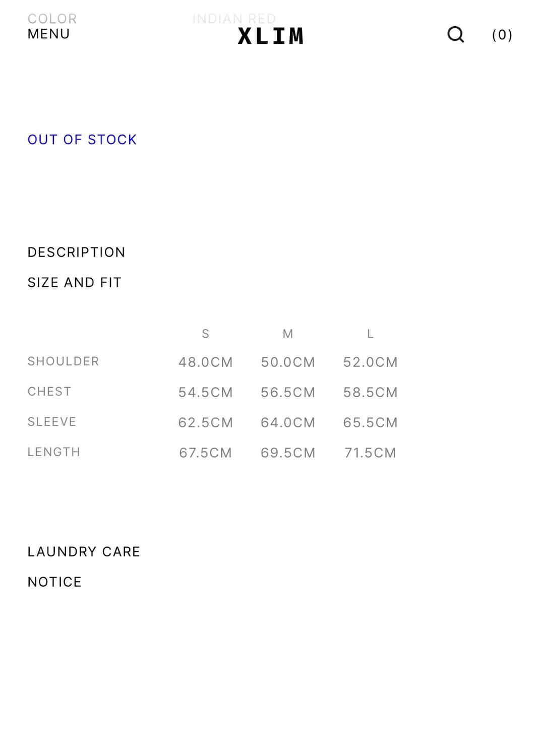Expand the DESCRIPTION section
Viewport: 540px width, 756px height.
[76, 252]
